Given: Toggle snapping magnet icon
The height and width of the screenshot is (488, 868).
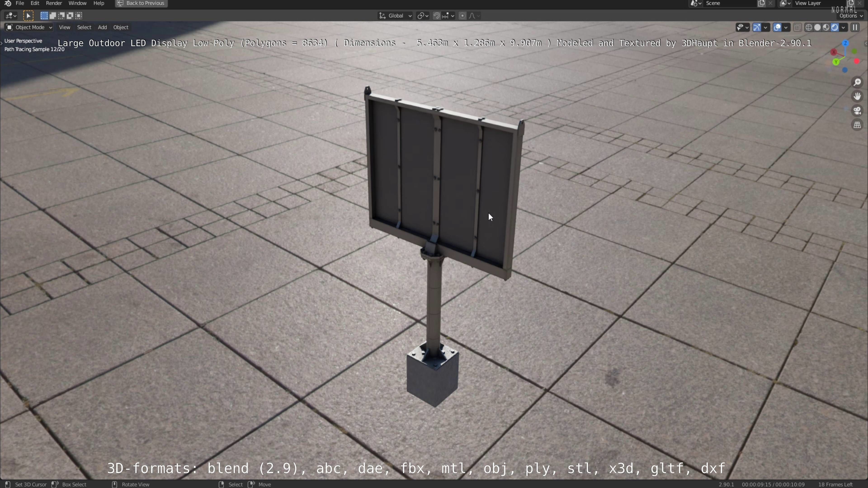Looking at the screenshot, I should (437, 16).
